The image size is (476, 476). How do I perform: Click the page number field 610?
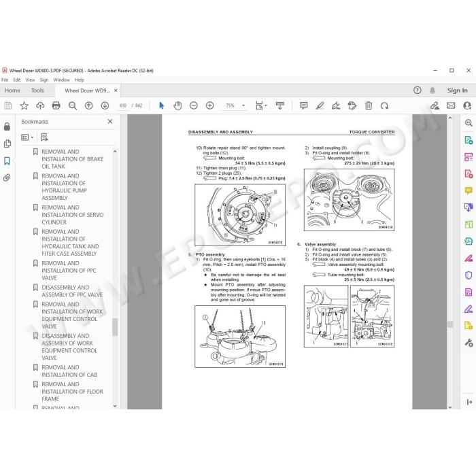point(122,105)
